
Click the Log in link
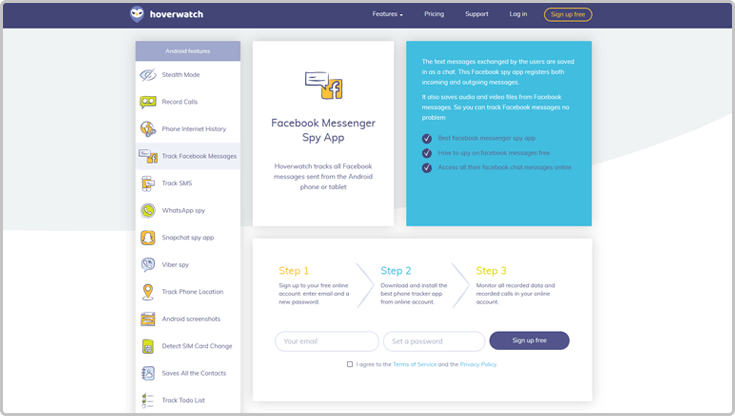[x=518, y=14]
